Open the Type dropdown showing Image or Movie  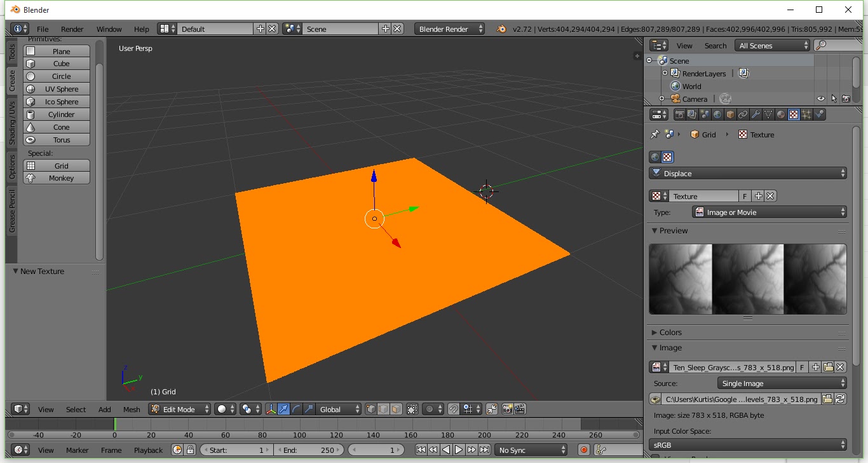(769, 212)
